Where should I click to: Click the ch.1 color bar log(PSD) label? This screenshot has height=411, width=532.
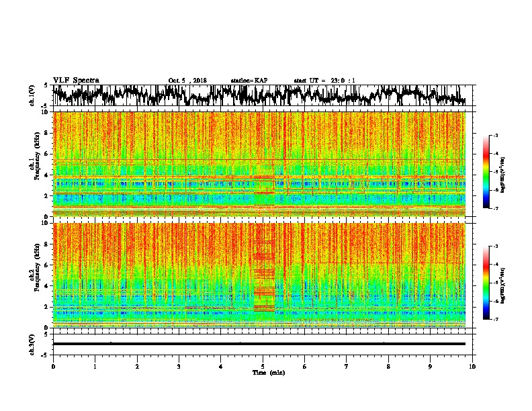coord(503,175)
